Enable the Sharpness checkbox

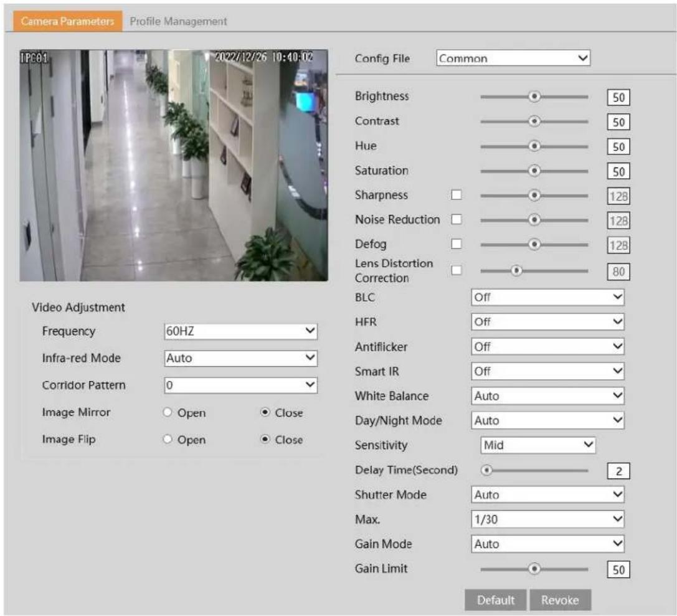tap(457, 195)
